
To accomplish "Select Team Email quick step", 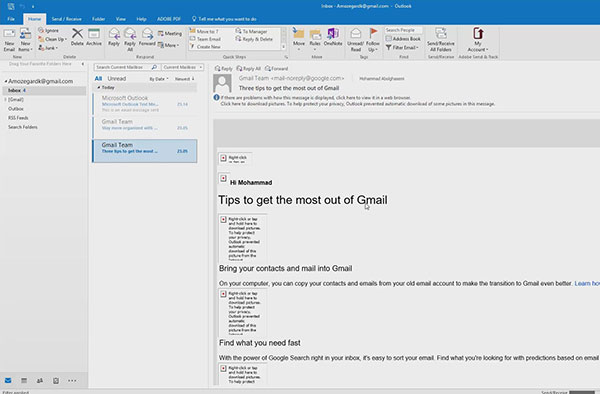I will pos(205,39).
